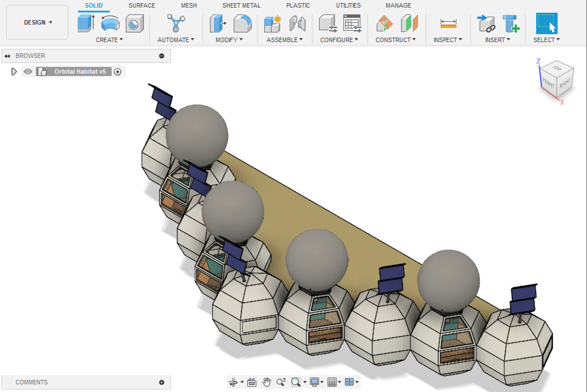
Task: Click the Orbital Habitat v5 component icon
Action: [42, 72]
